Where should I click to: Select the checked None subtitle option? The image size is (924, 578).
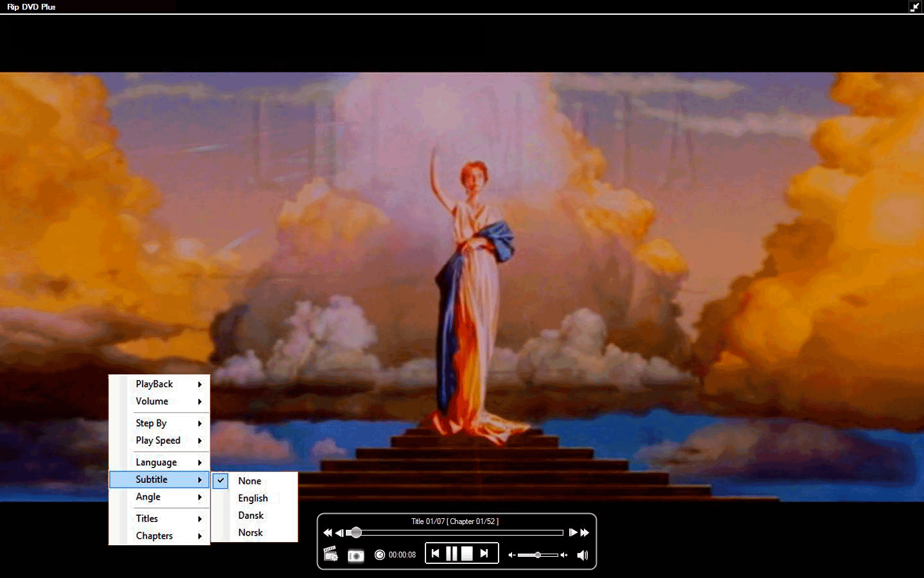tap(255, 481)
